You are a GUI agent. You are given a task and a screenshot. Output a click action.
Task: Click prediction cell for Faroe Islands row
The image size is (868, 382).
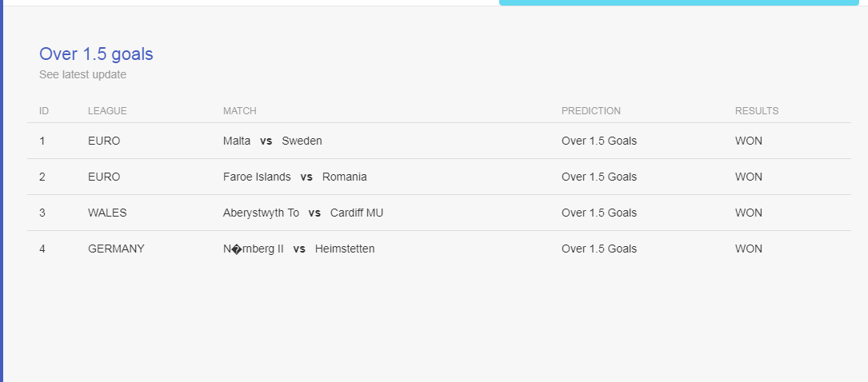(x=599, y=177)
